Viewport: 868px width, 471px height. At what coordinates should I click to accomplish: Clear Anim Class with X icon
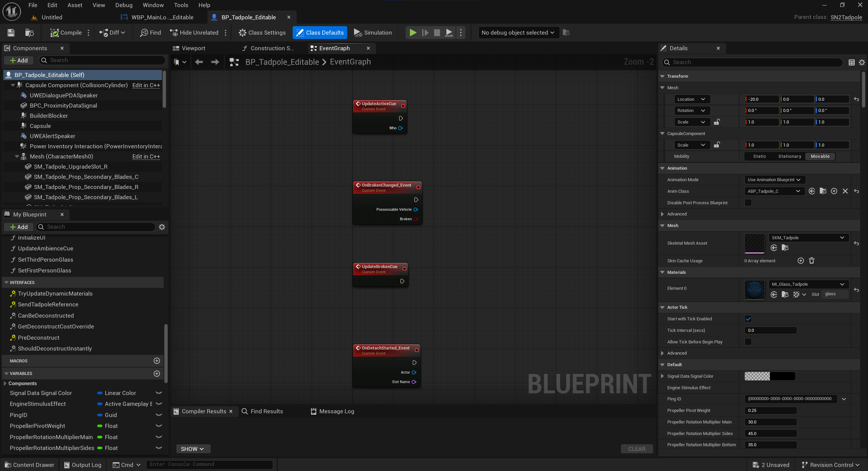point(845,191)
